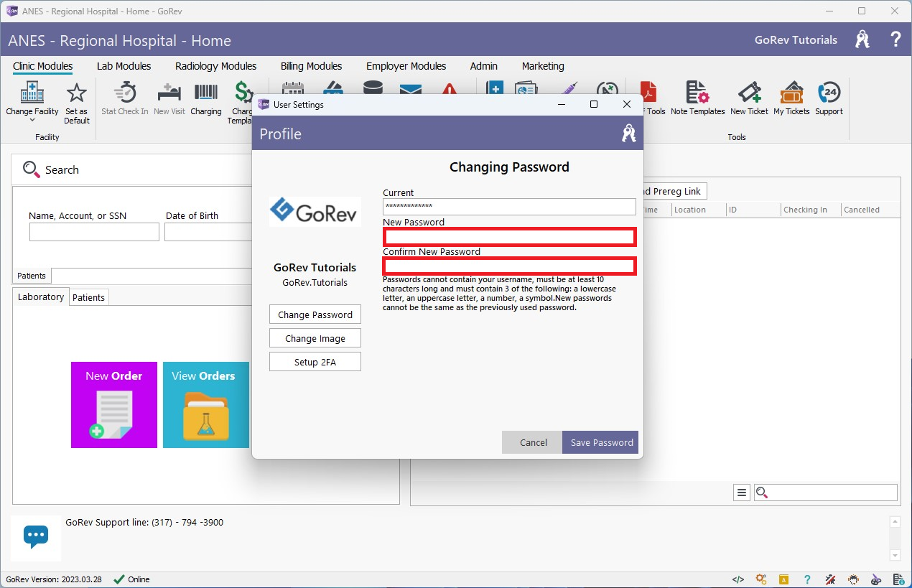Click the keys icon in the Profile banner
Viewport: 912px width, 588px height.
pyautogui.click(x=629, y=134)
